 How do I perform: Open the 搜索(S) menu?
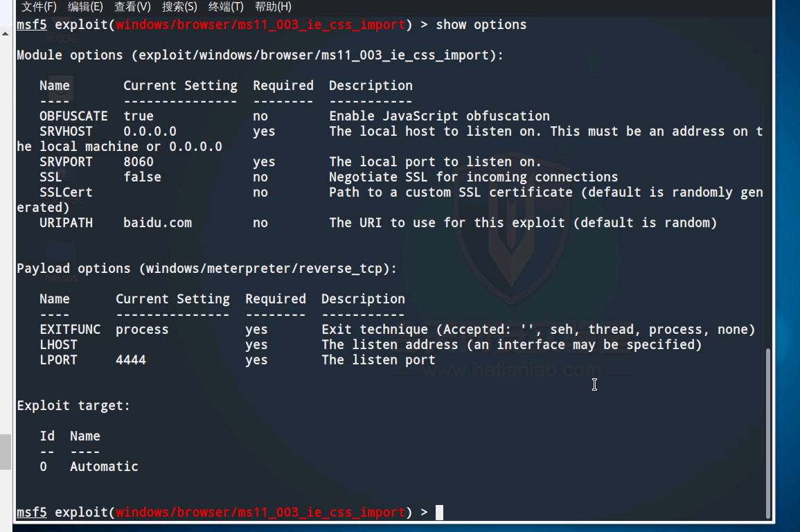coord(179,7)
